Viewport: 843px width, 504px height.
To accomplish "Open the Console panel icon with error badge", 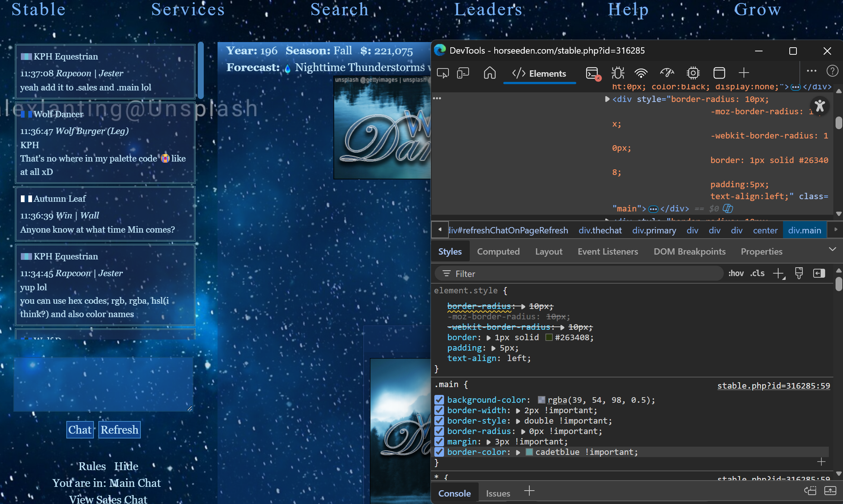I will [592, 73].
